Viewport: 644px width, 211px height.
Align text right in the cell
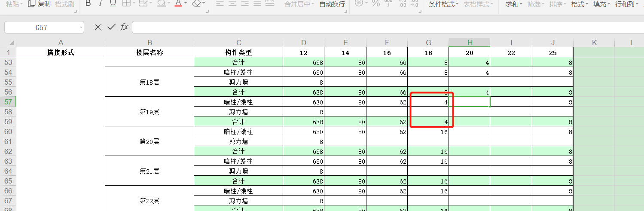244,4
